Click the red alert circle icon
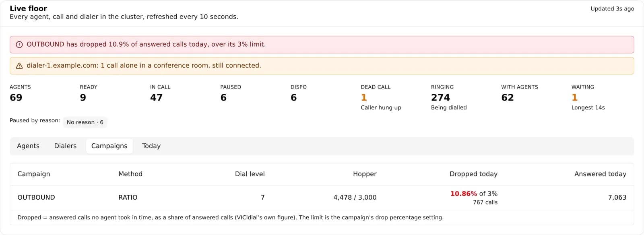 click(19, 45)
